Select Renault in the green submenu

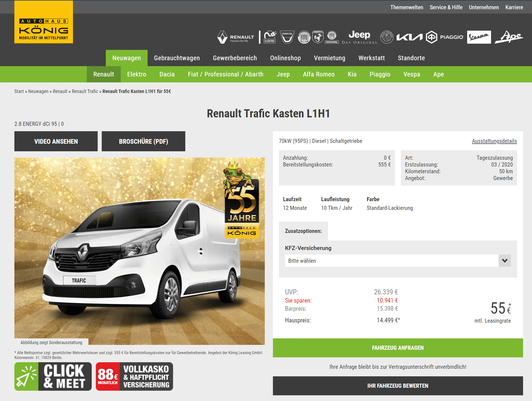pos(104,74)
